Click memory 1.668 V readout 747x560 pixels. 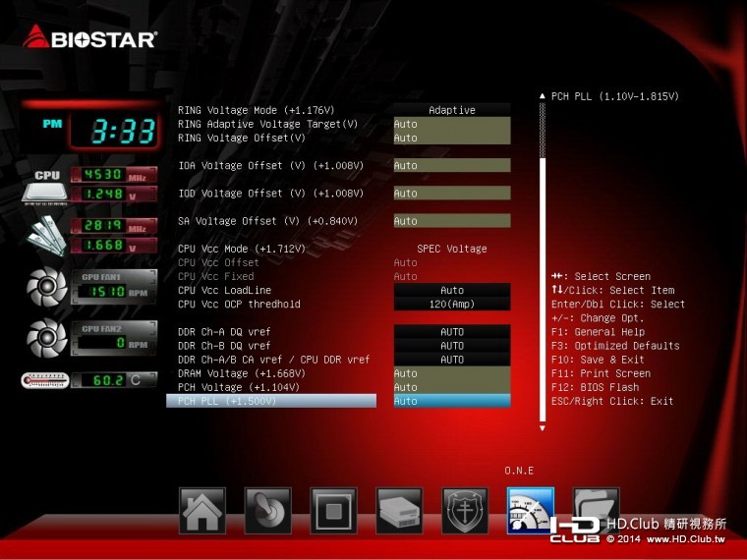pos(114,246)
